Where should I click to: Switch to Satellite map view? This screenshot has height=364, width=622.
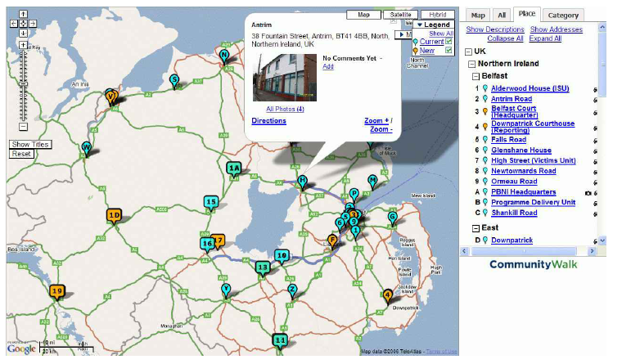point(400,15)
